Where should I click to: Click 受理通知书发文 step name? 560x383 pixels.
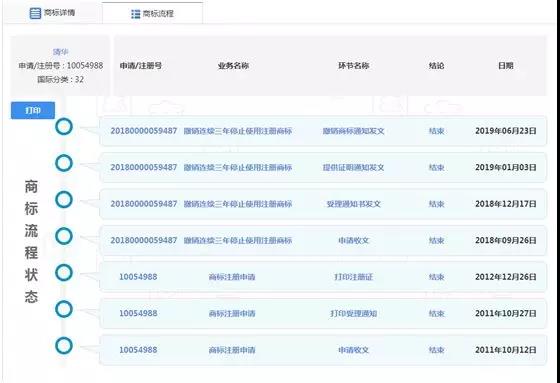tap(354, 204)
